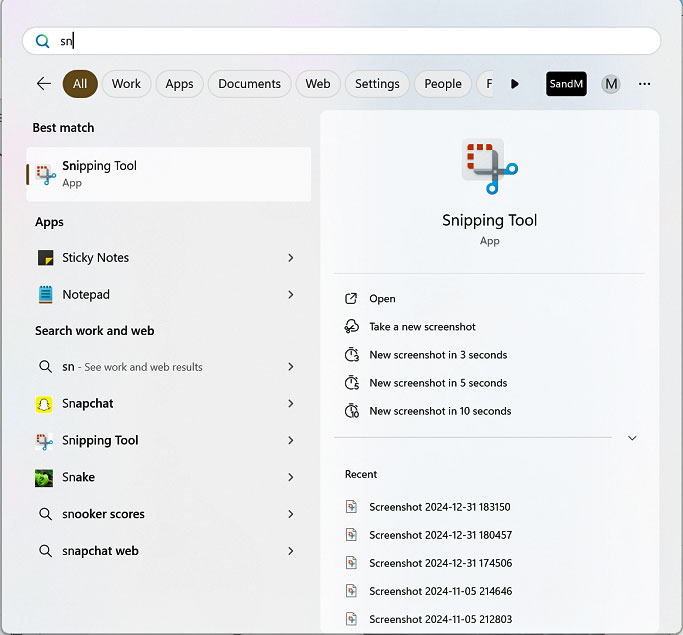Switch to the People filter tab
The width and height of the screenshot is (683, 635).
(x=443, y=84)
